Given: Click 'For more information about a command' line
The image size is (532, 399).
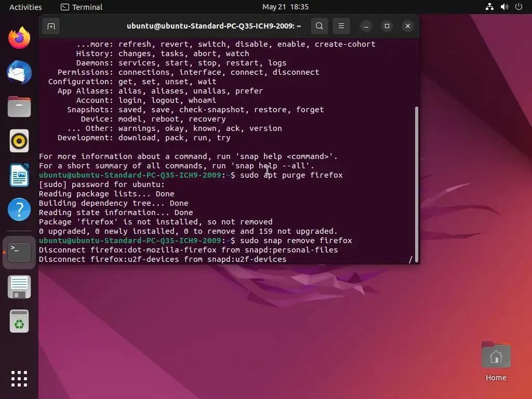Looking at the screenshot, I should coord(188,156).
